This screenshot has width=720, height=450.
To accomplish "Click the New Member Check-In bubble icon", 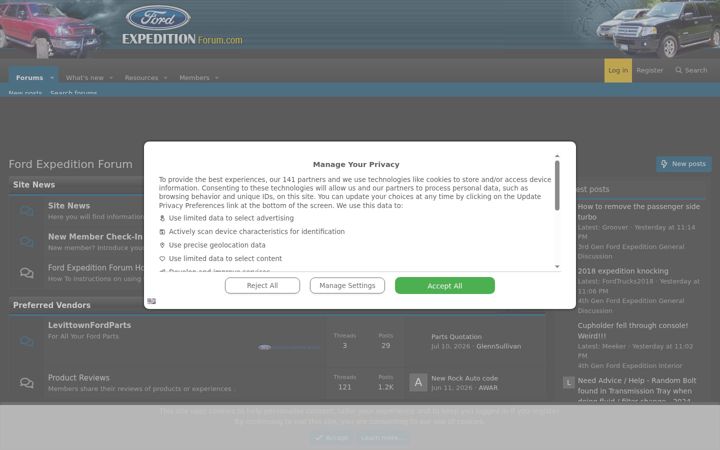I will click(x=27, y=242).
